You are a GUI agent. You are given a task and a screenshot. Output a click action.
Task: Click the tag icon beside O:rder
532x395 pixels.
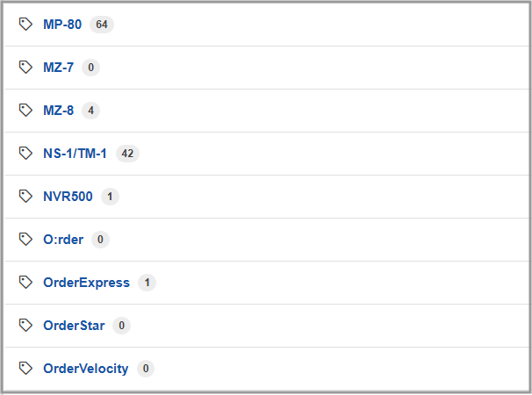(x=26, y=240)
